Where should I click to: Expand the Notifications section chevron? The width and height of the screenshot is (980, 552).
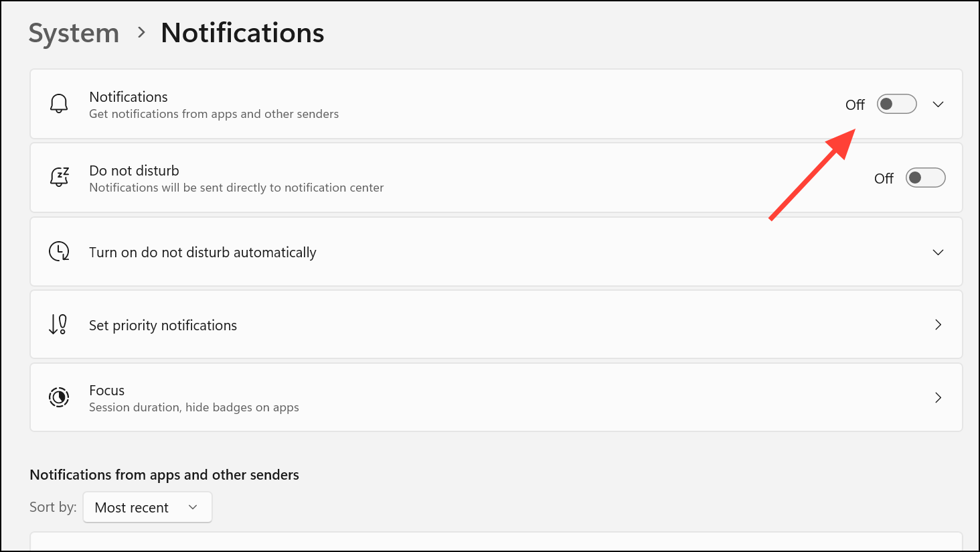pos(938,105)
